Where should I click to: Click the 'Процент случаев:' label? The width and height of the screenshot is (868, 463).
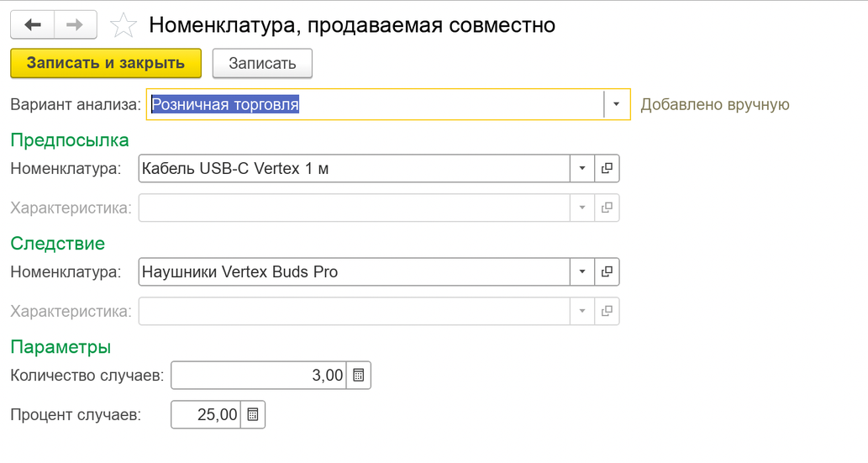coord(76,415)
